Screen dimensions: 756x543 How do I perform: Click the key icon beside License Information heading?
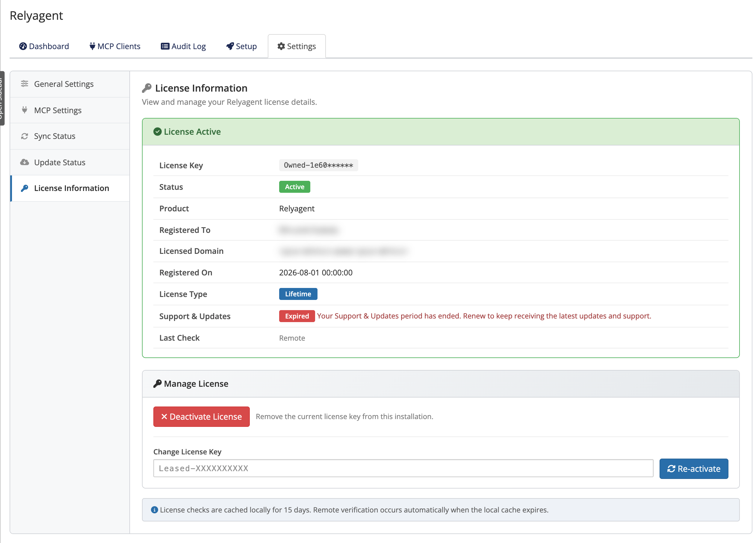click(x=147, y=88)
